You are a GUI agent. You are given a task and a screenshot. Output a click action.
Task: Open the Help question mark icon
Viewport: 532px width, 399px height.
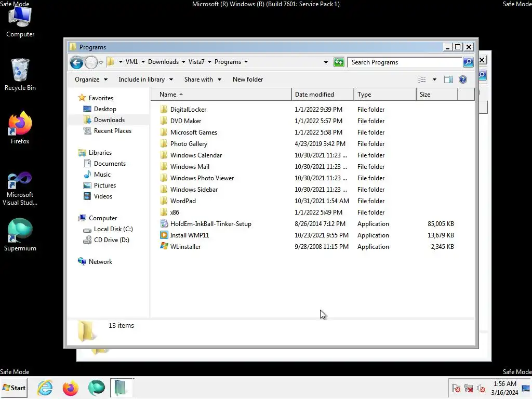[463, 79]
